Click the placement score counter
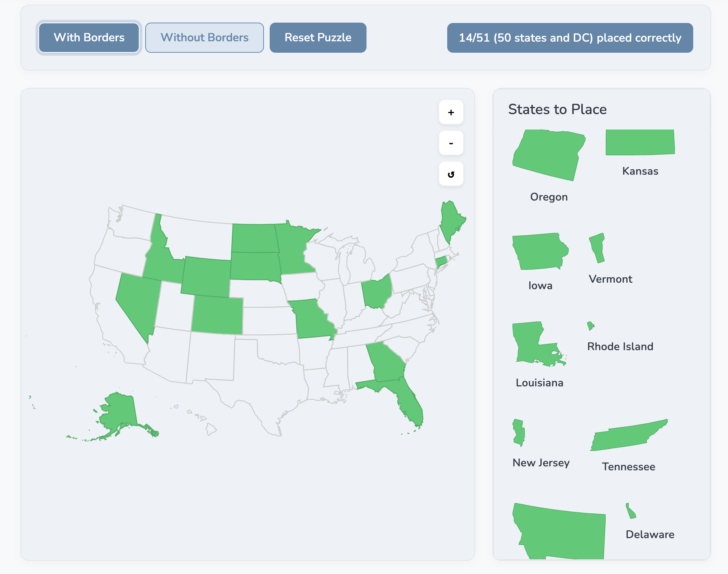The height and width of the screenshot is (574, 728). (570, 37)
